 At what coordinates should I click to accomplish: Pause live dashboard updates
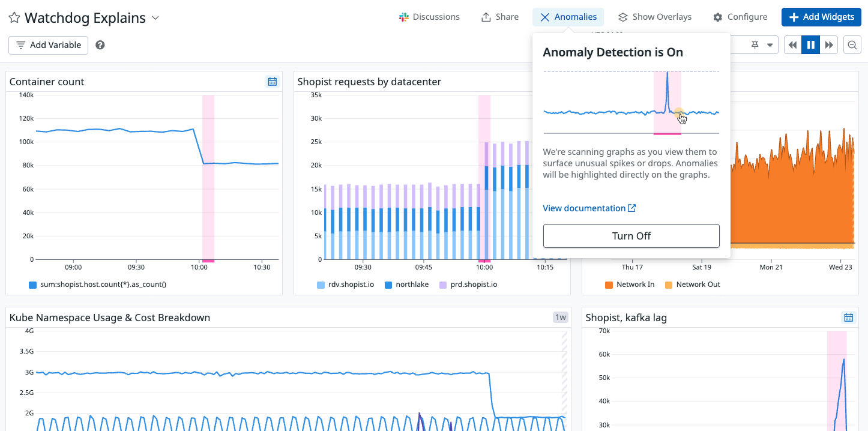point(811,45)
